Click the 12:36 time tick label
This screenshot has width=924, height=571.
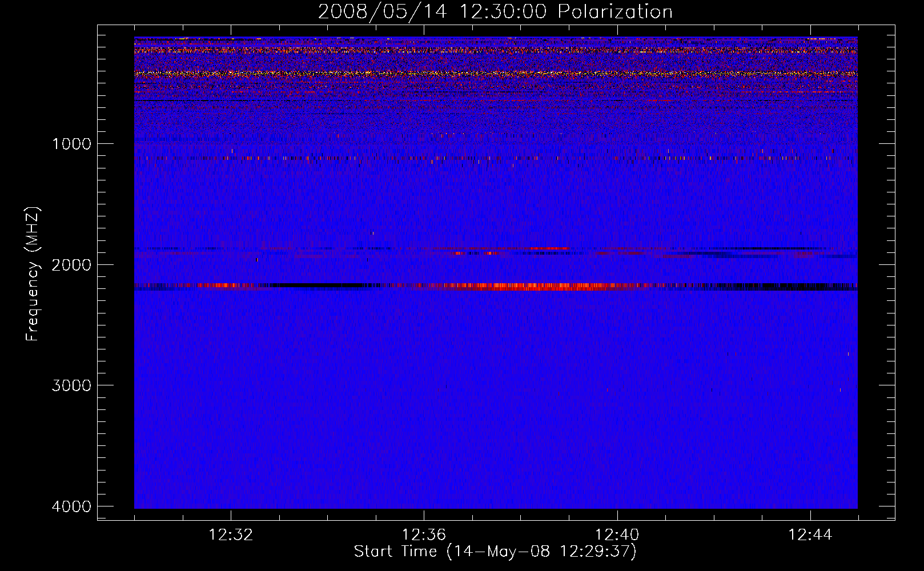click(424, 535)
